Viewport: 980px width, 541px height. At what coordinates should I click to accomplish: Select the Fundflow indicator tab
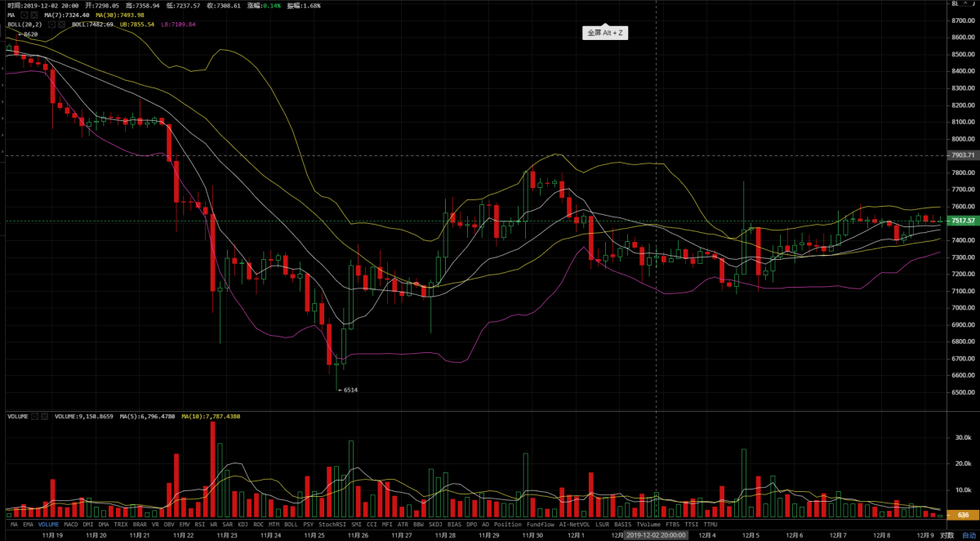[x=540, y=524]
